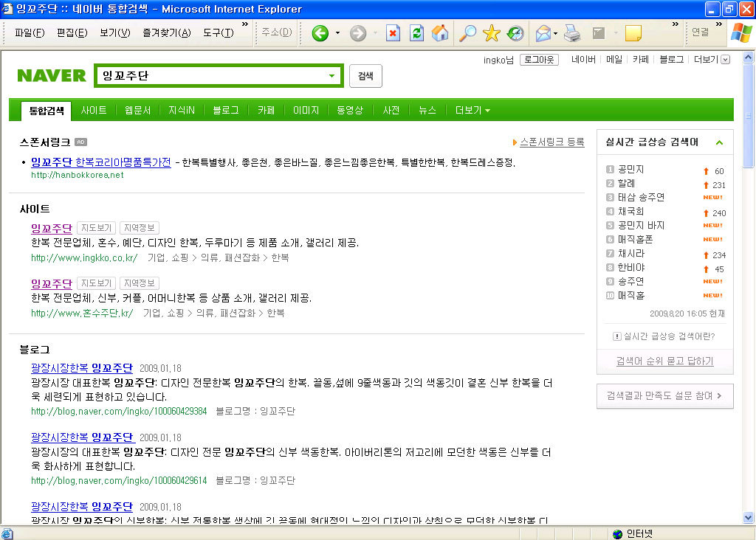Switch to the 동영상 tab

pyautogui.click(x=349, y=111)
